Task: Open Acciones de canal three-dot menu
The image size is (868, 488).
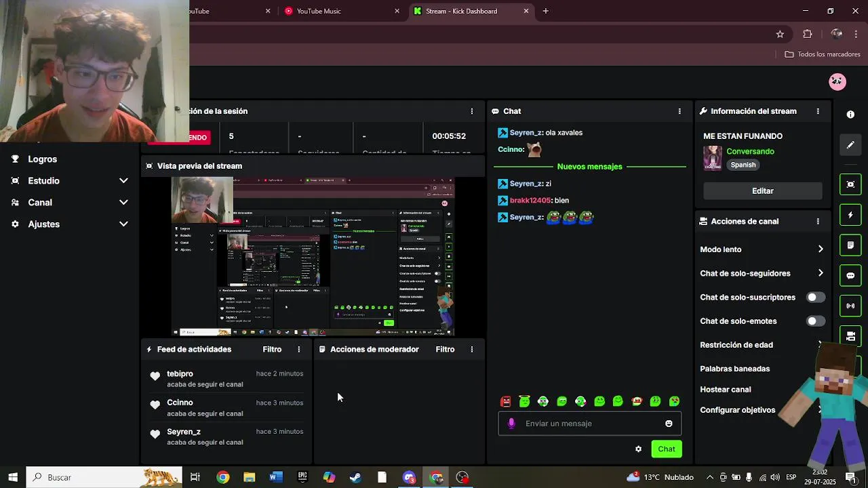Action: [818, 222]
